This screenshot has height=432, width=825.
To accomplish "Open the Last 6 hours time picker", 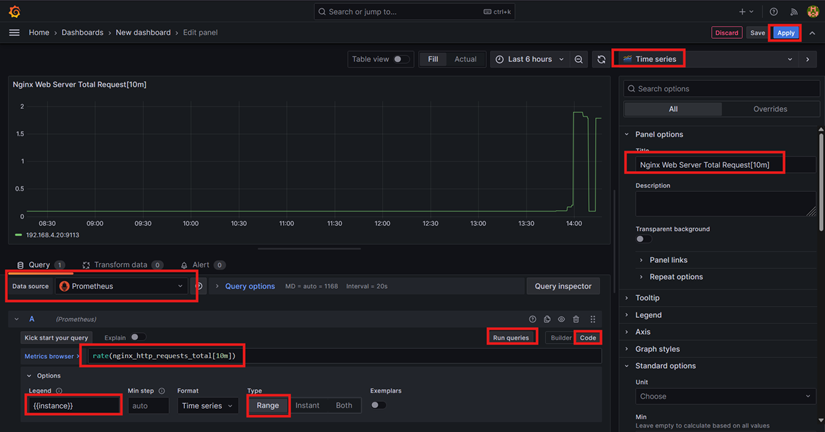I will pyautogui.click(x=529, y=59).
